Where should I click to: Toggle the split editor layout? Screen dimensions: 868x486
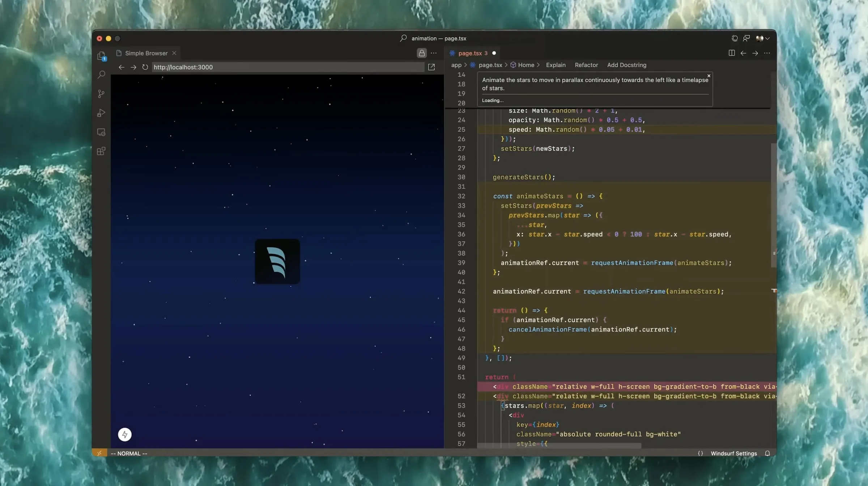[x=731, y=53]
